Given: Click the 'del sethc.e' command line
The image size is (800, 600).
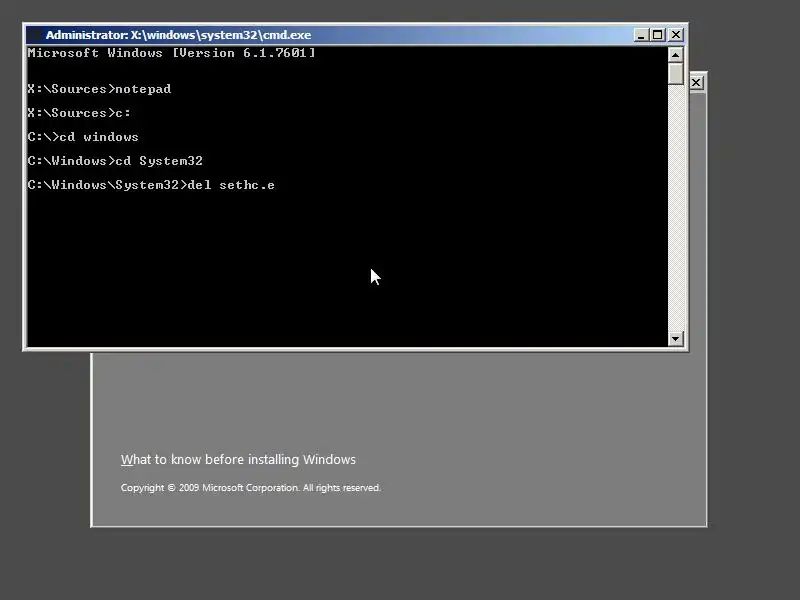Looking at the screenshot, I should 151,185.
